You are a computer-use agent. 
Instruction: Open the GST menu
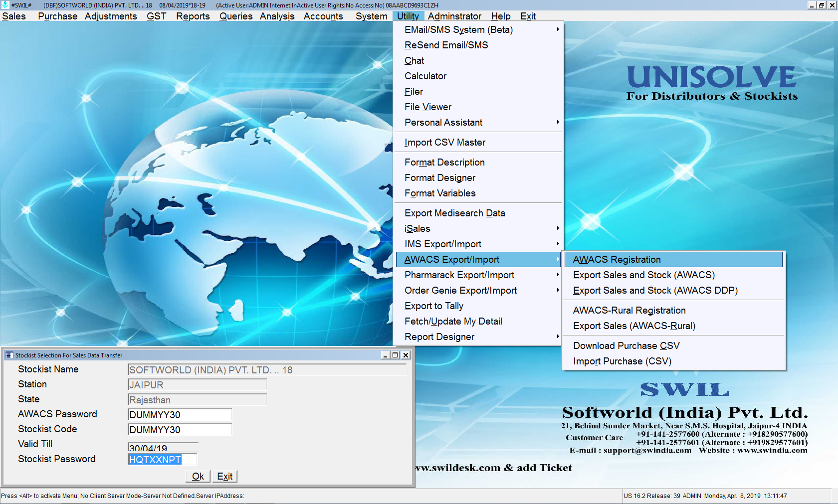click(x=156, y=16)
